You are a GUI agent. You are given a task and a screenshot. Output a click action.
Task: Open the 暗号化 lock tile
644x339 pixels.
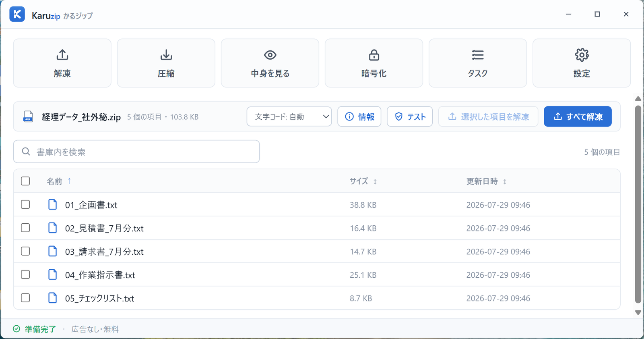point(374,63)
